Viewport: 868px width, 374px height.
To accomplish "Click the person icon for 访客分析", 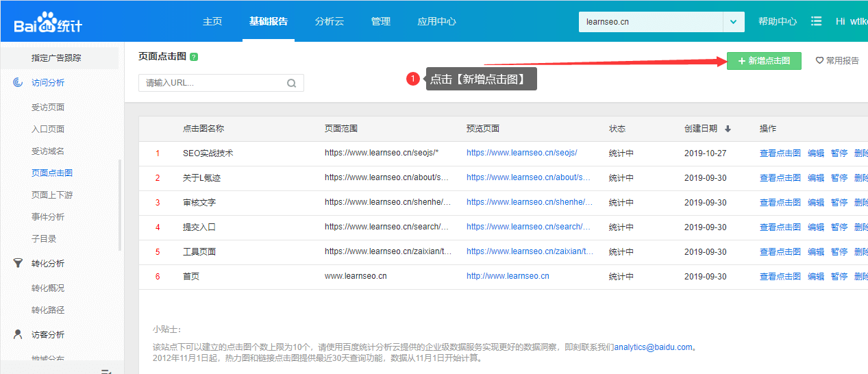I will [18, 335].
